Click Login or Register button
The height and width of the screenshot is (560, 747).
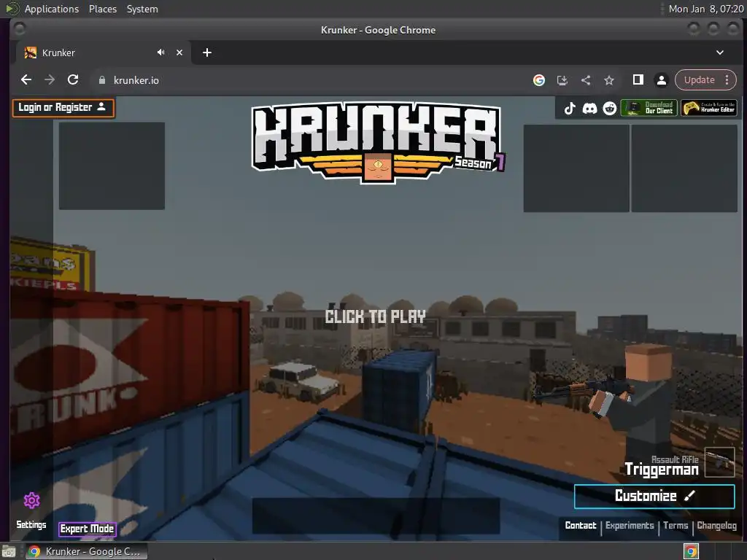pos(63,108)
